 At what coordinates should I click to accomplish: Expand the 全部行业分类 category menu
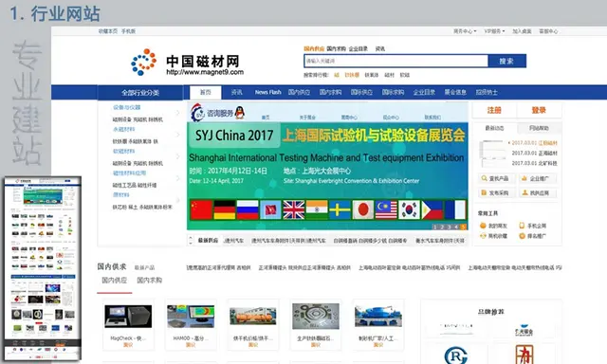(140, 93)
